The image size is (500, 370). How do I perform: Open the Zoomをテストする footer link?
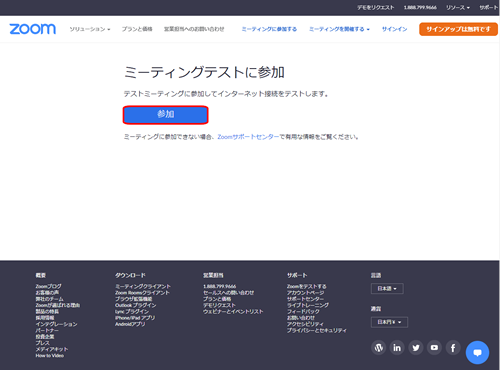click(307, 286)
